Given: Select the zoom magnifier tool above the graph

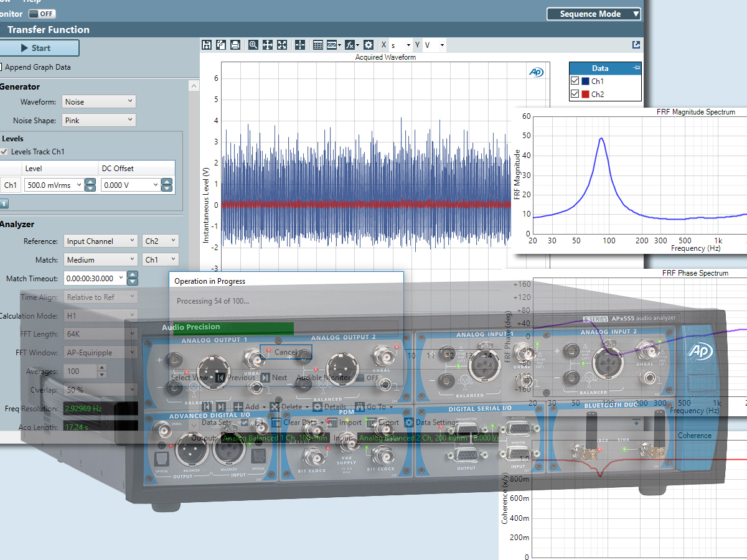Looking at the screenshot, I should click(253, 45).
